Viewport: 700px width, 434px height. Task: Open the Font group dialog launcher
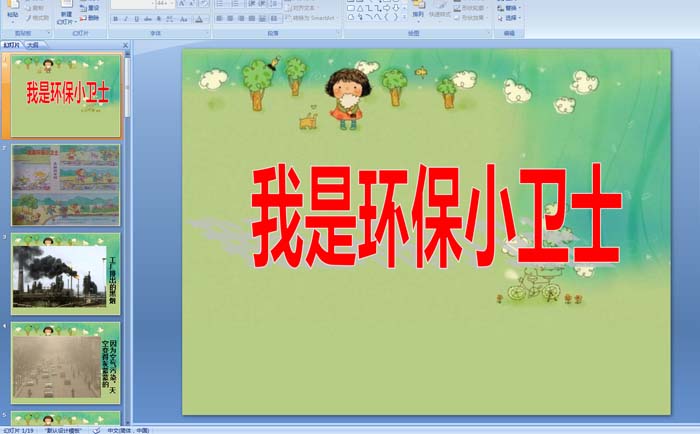coord(207,33)
